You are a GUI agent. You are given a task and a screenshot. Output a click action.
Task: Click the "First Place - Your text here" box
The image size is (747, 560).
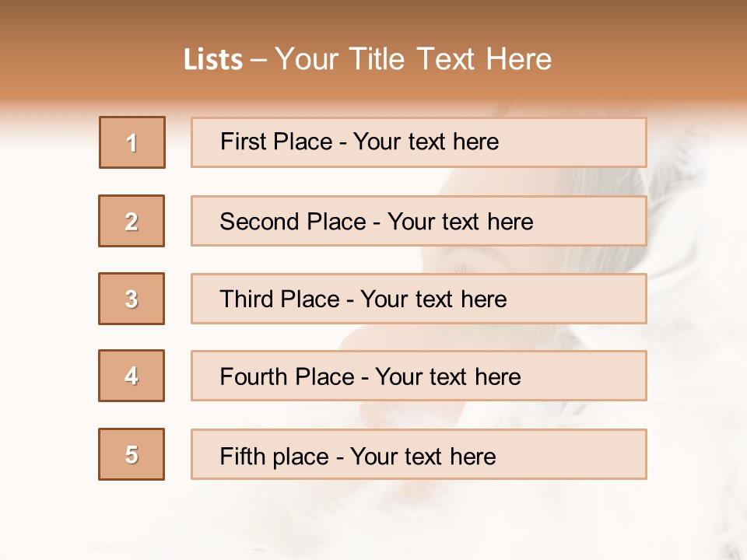tap(419, 142)
